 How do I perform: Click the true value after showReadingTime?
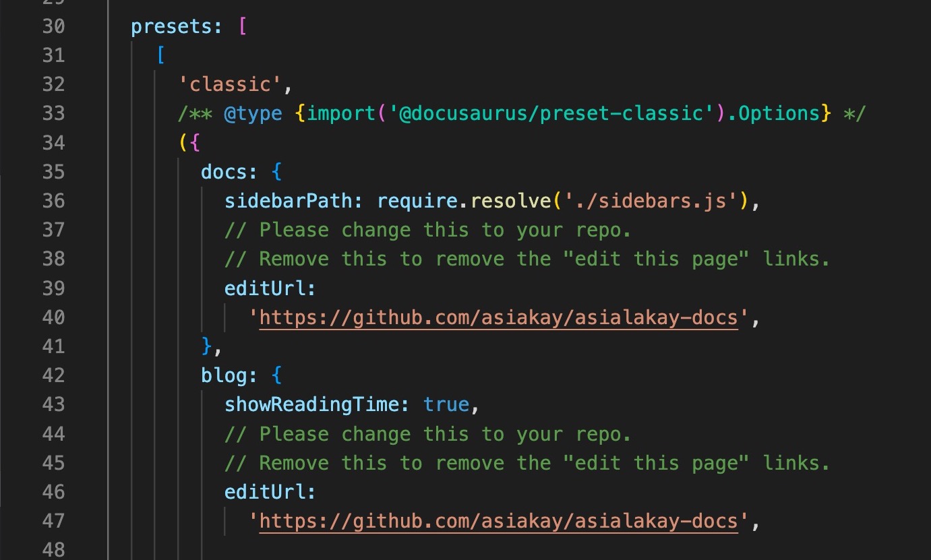446,404
